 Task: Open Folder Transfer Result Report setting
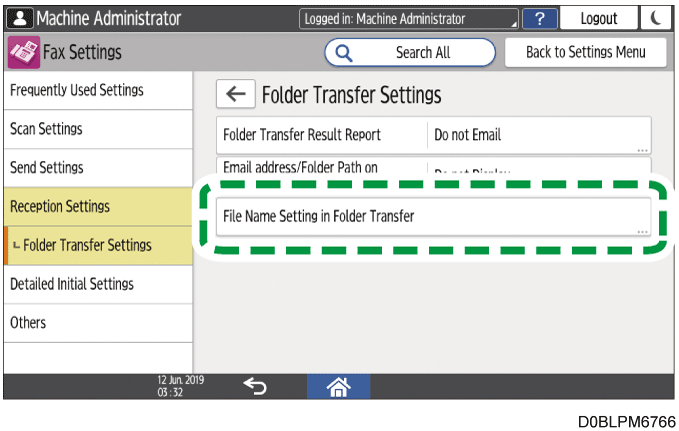tap(434, 135)
